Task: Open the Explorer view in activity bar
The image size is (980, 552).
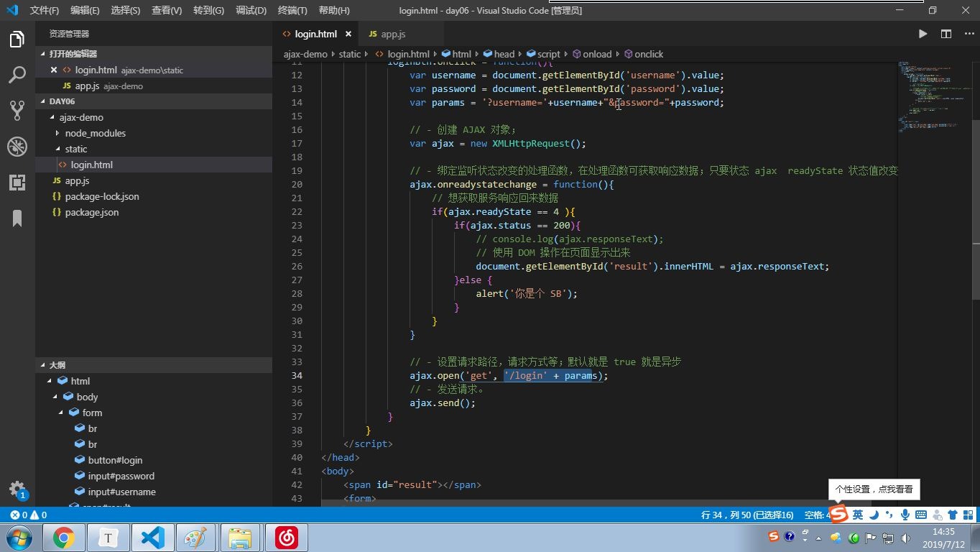Action: pos(17,39)
